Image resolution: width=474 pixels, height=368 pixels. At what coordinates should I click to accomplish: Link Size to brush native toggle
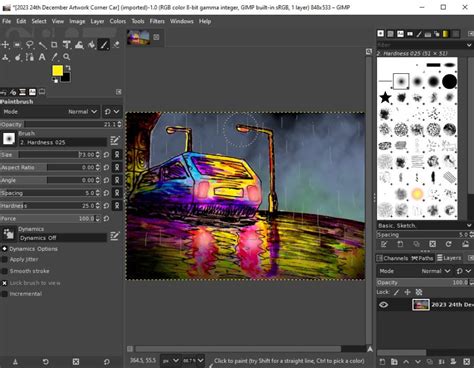117,155
